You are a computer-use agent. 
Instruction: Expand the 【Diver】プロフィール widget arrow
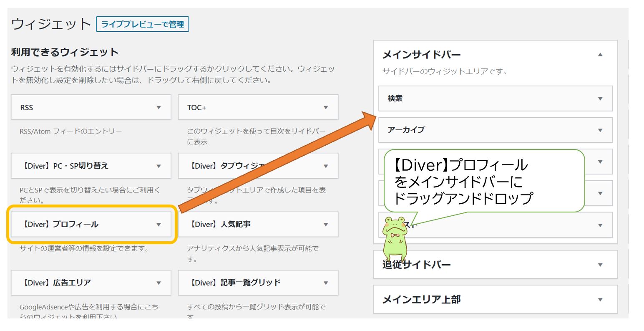pos(158,225)
